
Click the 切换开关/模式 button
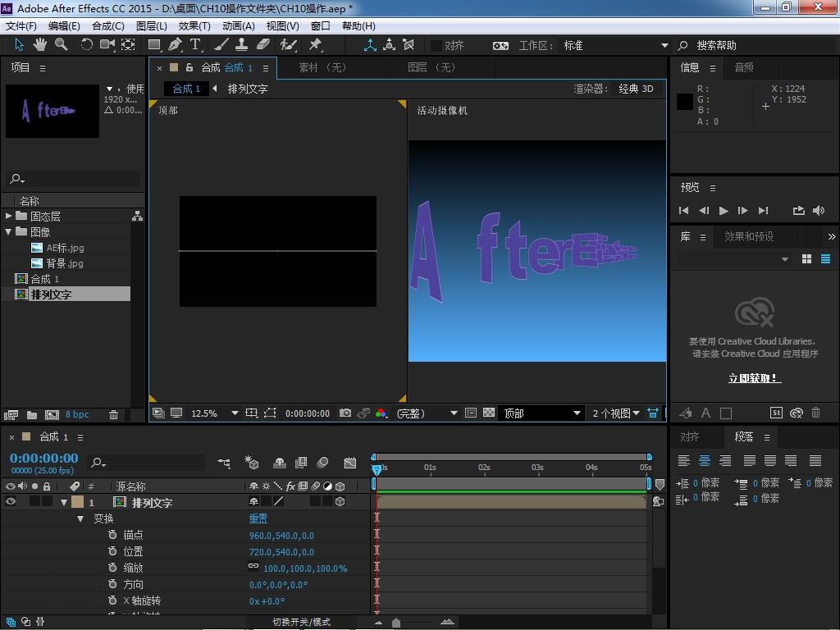[302, 622]
